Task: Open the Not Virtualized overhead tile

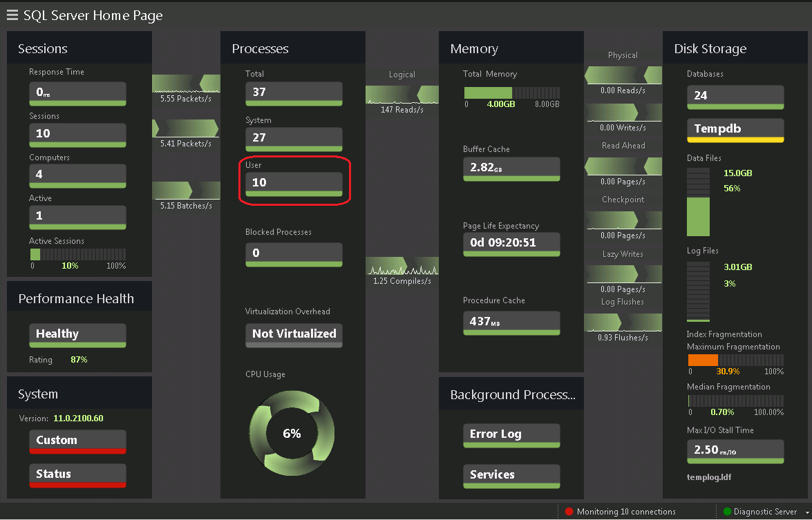Action: [x=294, y=336]
